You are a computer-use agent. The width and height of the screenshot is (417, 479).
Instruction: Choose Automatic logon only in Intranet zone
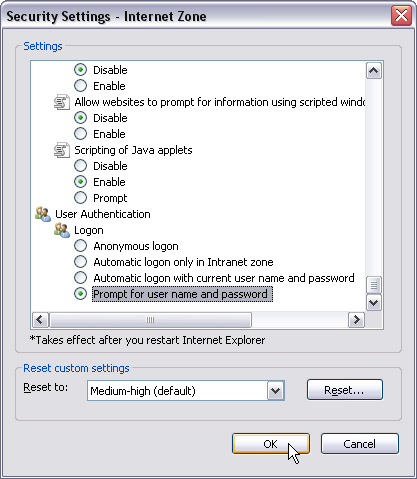(80, 262)
